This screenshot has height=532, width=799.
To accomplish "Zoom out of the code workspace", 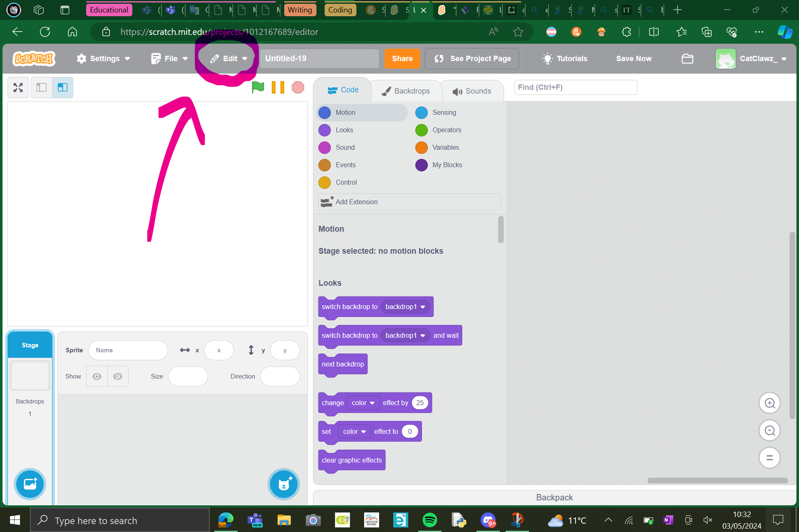I will tap(769, 431).
